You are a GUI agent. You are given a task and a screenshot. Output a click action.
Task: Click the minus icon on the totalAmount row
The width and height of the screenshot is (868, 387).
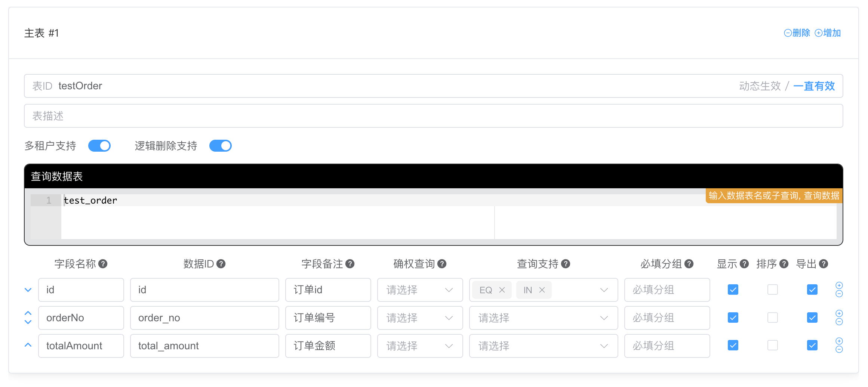pos(839,350)
